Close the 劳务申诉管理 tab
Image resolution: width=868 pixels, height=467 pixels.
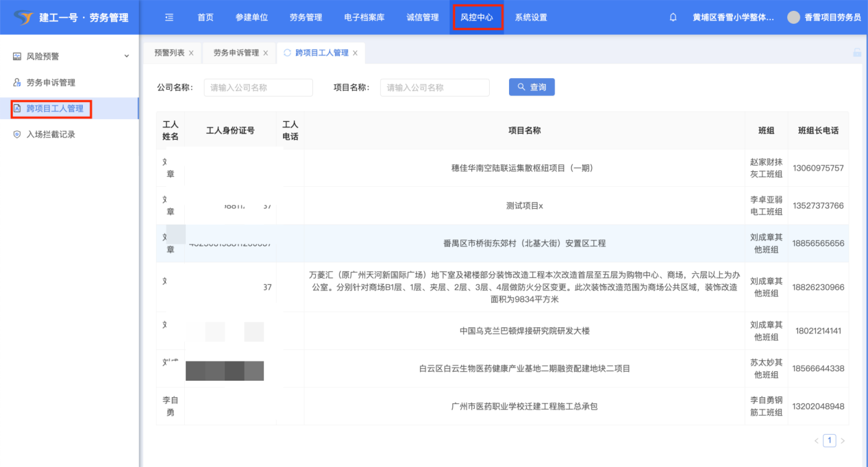coord(266,53)
